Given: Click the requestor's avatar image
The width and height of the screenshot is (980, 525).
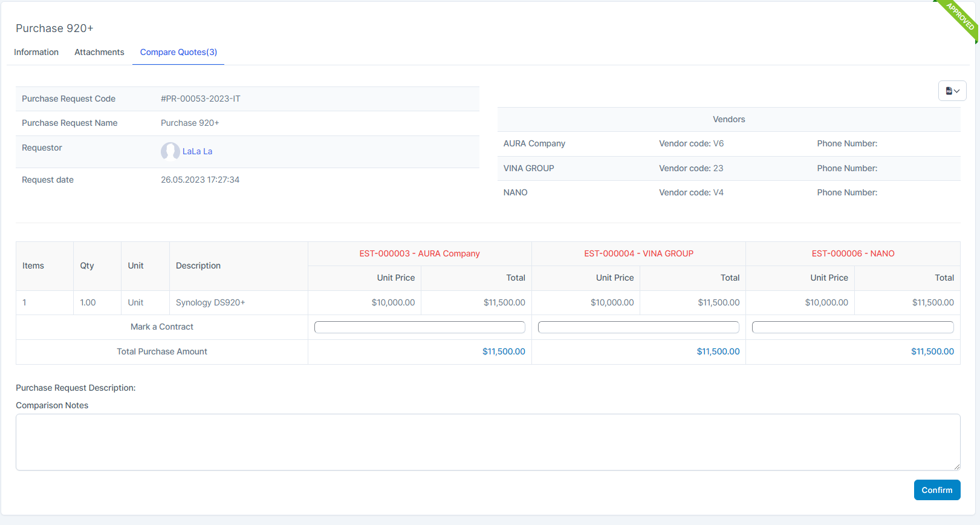Looking at the screenshot, I should point(170,151).
